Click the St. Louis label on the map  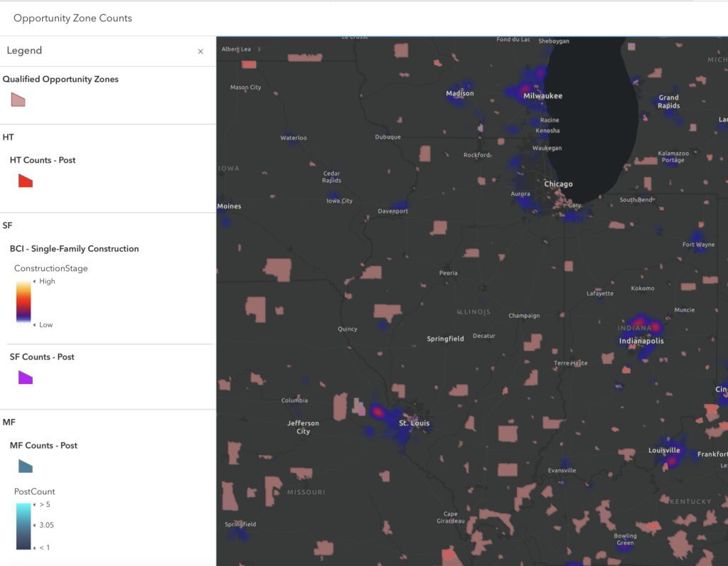point(414,423)
